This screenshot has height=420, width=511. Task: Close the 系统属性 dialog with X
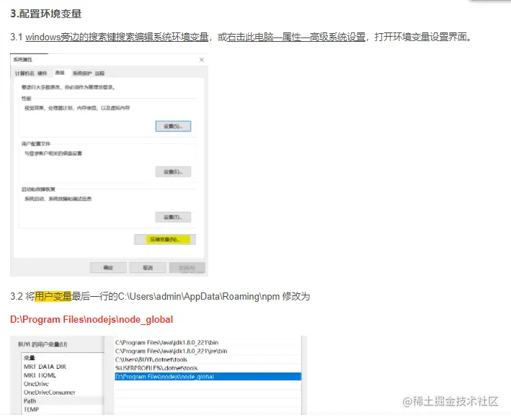pyautogui.click(x=201, y=60)
